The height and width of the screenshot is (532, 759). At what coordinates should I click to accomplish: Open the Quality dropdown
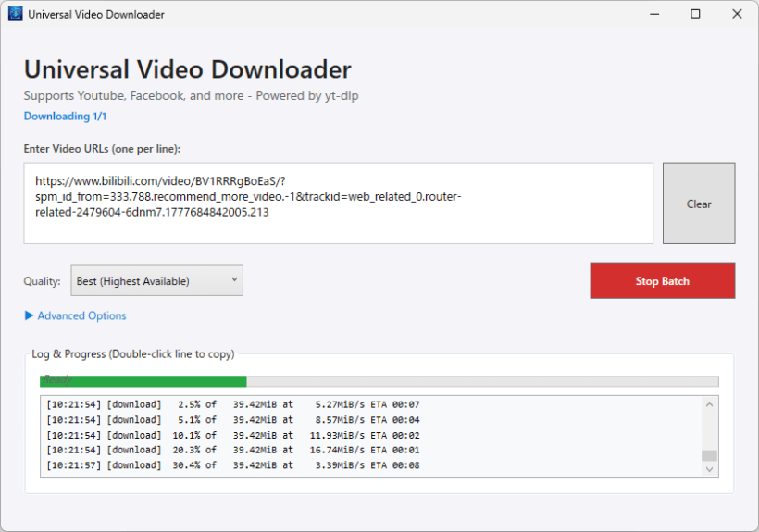pos(156,280)
